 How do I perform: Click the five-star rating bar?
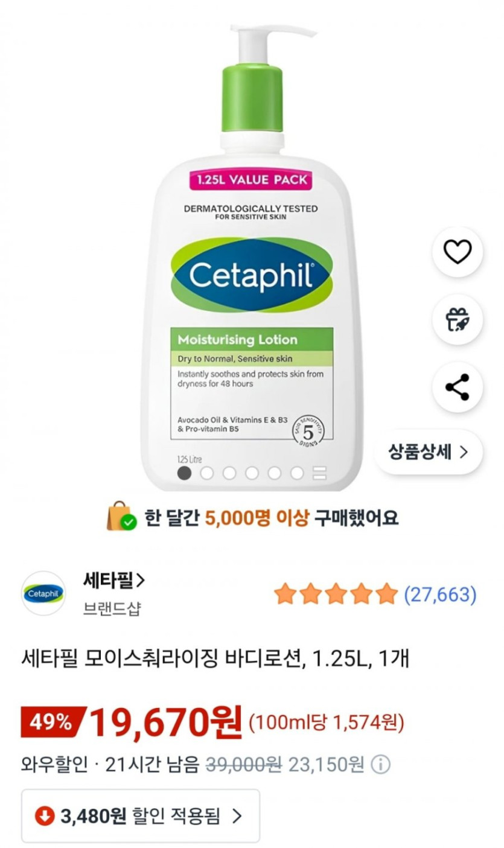tap(336, 595)
